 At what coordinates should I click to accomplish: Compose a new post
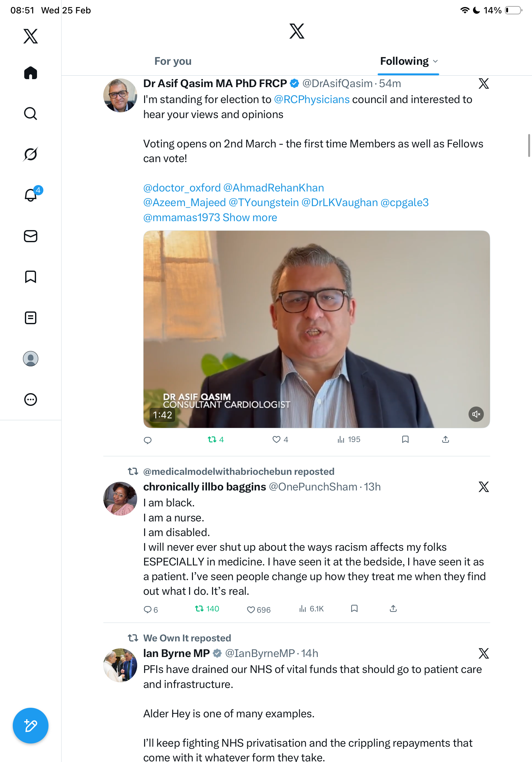coord(31,726)
